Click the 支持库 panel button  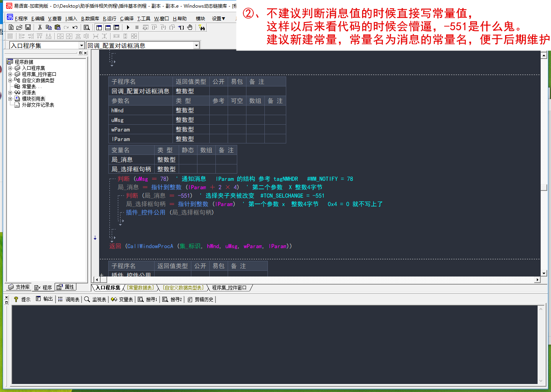click(x=19, y=287)
